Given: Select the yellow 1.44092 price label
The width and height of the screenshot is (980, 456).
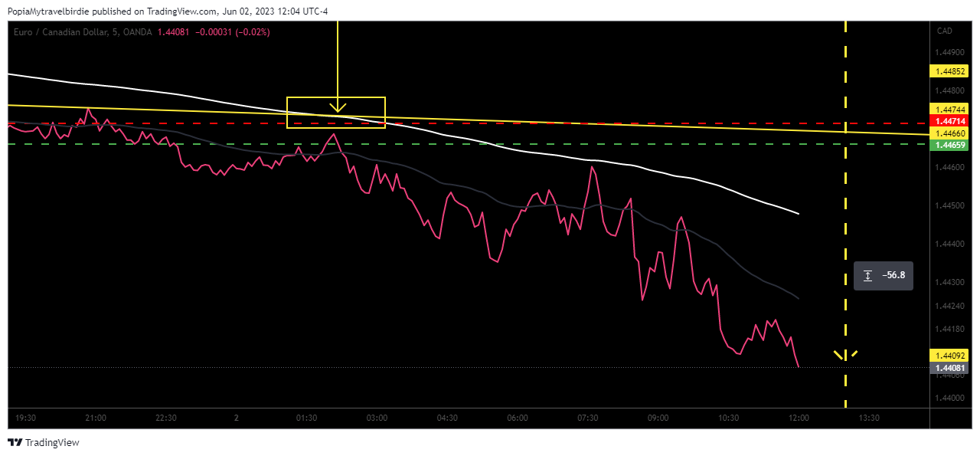Looking at the screenshot, I should click(x=949, y=356).
